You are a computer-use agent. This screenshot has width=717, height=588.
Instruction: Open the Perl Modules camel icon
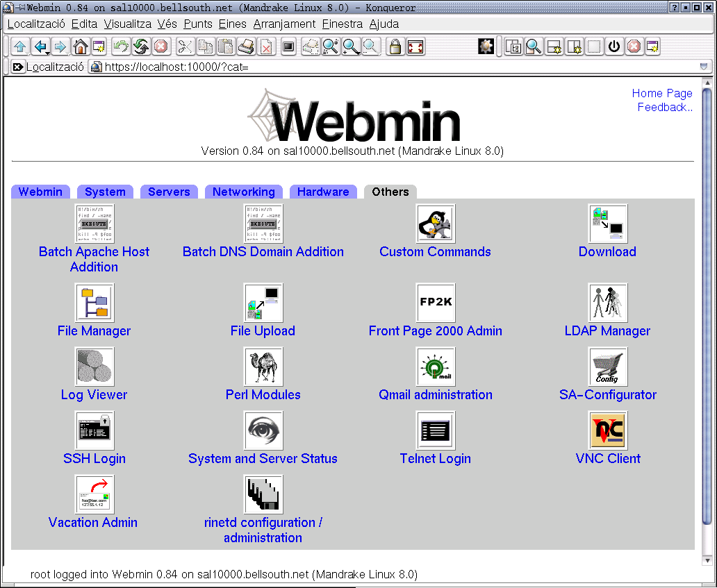(x=263, y=367)
